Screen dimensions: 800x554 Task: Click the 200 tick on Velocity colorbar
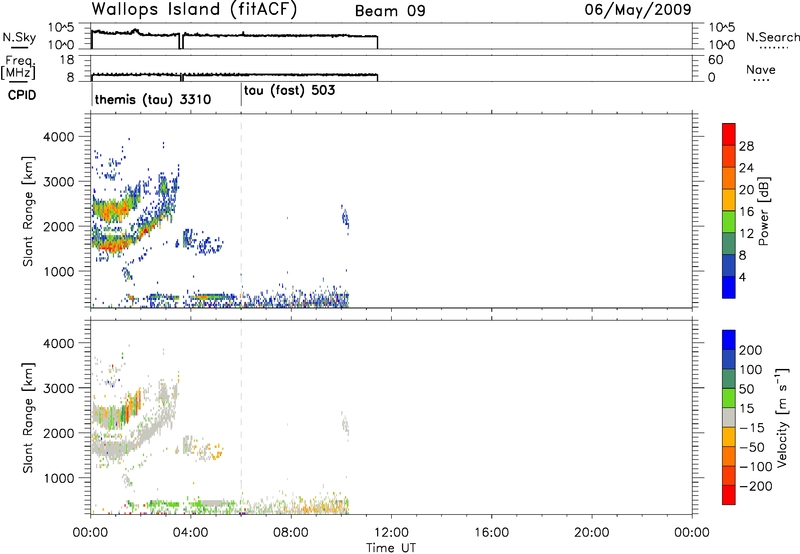click(751, 350)
